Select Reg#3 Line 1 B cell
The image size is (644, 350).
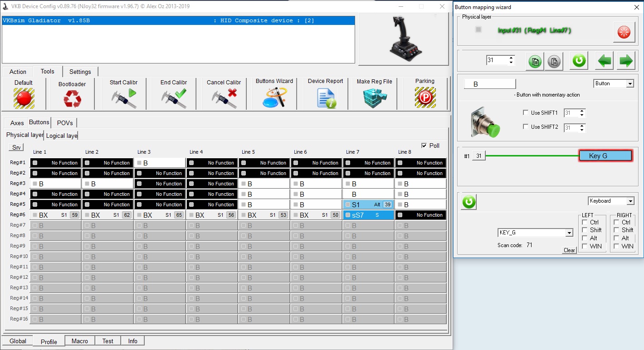click(x=56, y=184)
